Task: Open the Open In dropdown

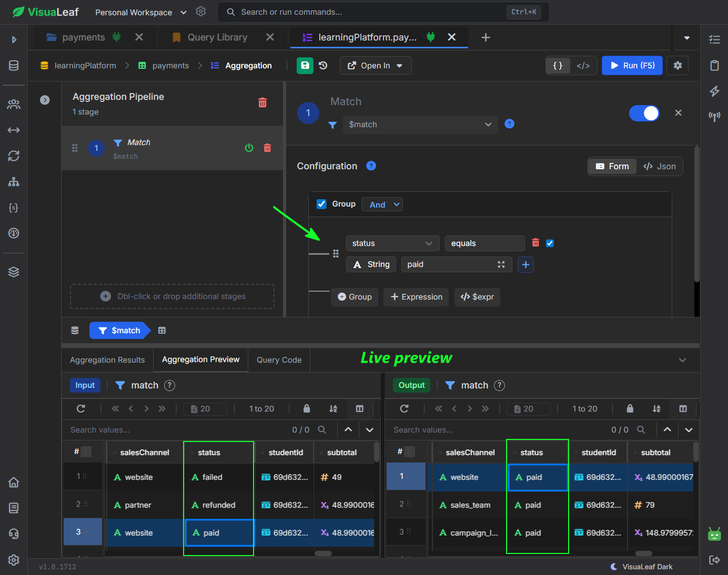Action: [x=376, y=65]
